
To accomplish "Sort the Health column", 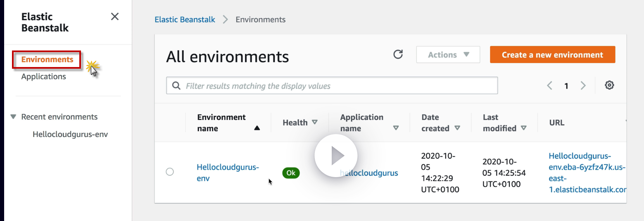I will point(315,123).
